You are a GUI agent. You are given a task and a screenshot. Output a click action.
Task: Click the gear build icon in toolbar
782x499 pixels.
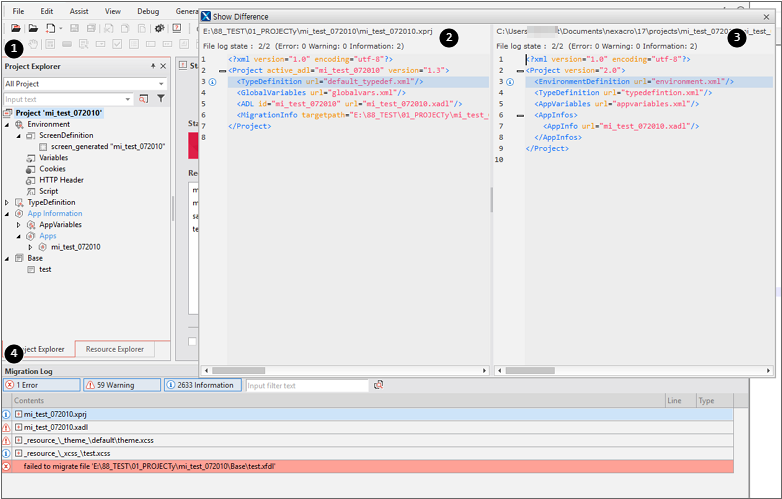pos(159,28)
